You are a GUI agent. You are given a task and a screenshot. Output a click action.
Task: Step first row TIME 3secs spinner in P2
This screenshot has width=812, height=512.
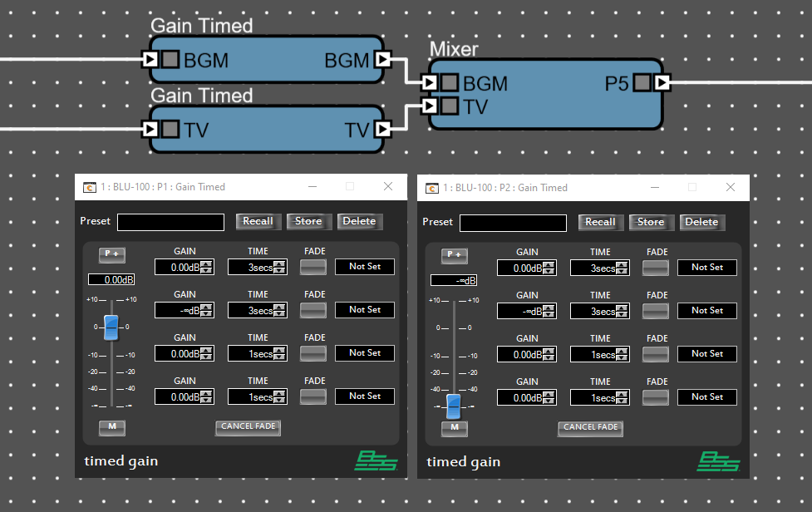click(x=622, y=268)
